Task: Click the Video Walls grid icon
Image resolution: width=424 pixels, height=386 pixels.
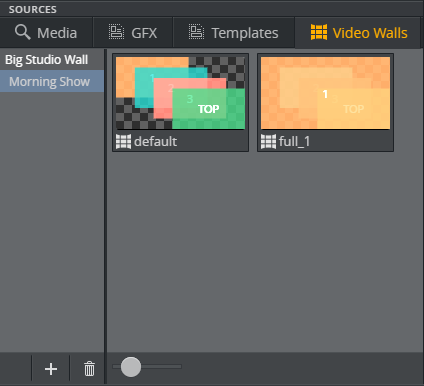Action: click(x=319, y=32)
